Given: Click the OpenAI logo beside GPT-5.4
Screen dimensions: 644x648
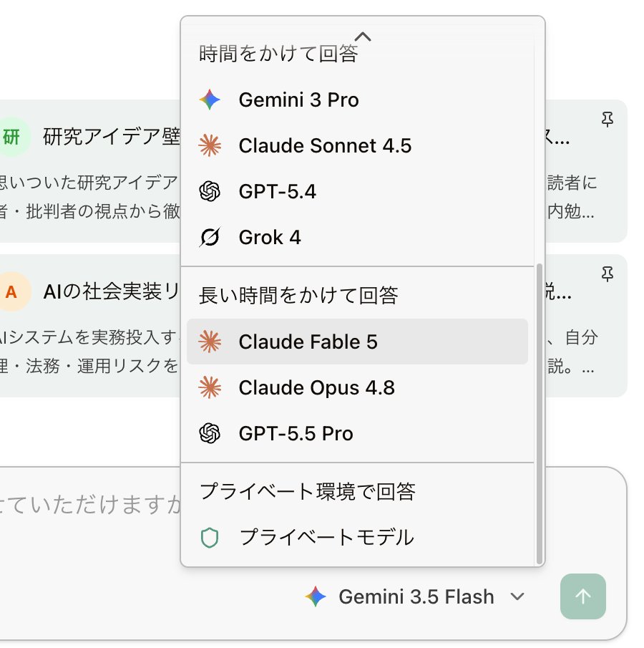Looking at the screenshot, I should [x=210, y=191].
